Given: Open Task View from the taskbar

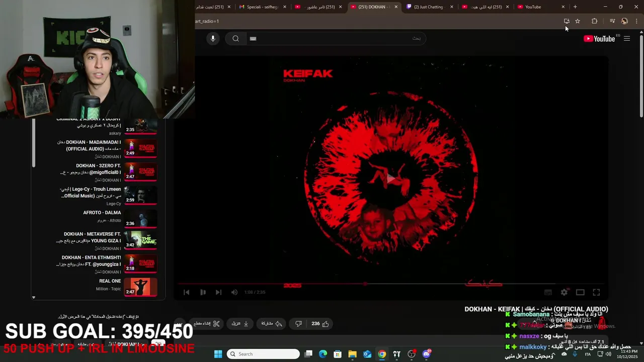Looking at the screenshot, I should (x=308, y=354).
